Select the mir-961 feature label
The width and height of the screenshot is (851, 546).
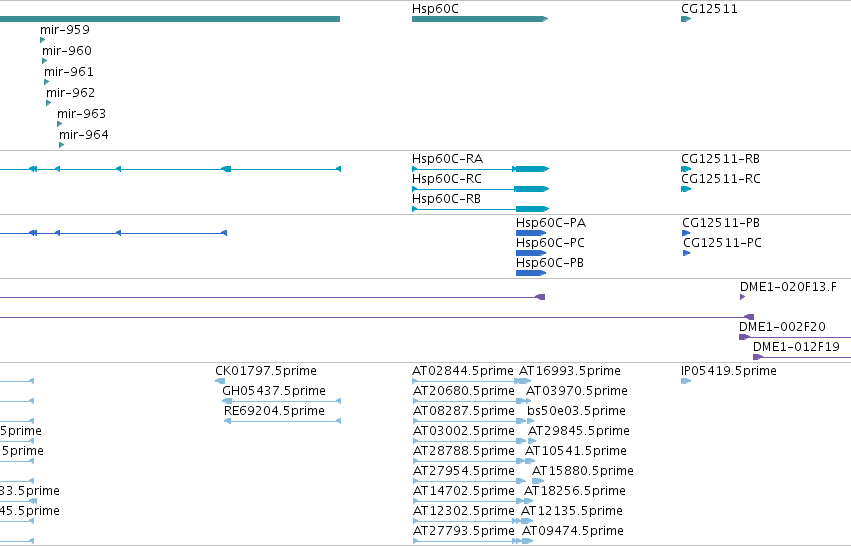click(x=68, y=72)
